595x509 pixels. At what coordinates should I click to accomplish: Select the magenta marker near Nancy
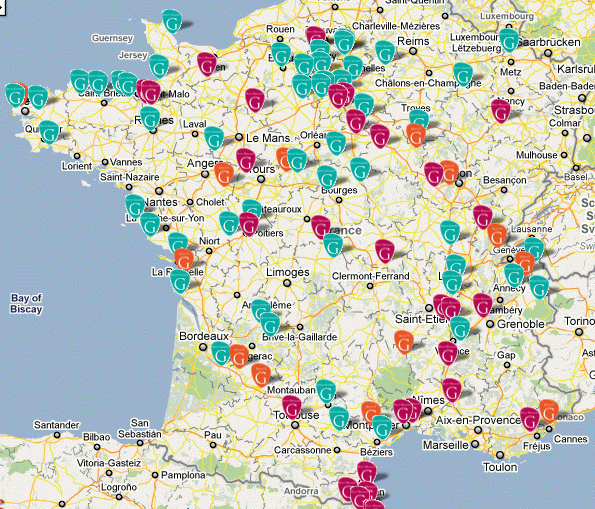coord(501,111)
